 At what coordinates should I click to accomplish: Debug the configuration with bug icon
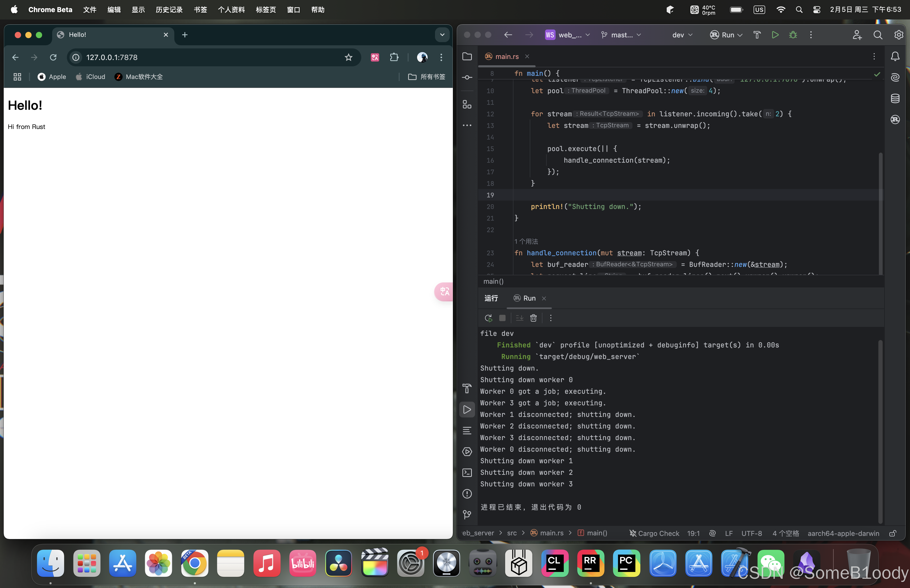point(793,35)
